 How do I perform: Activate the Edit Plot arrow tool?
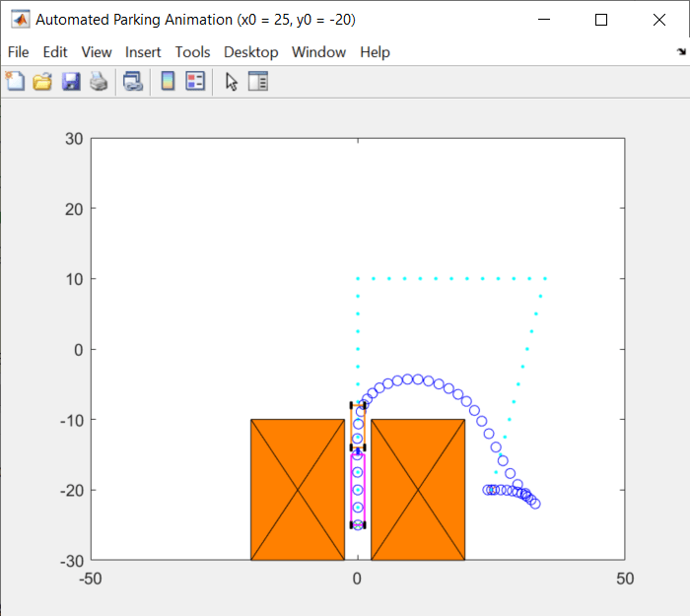231,82
